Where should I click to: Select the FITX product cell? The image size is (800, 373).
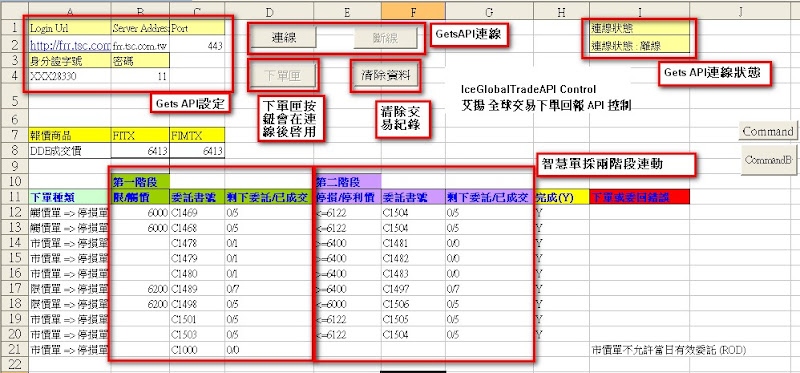tap(140, 136)
